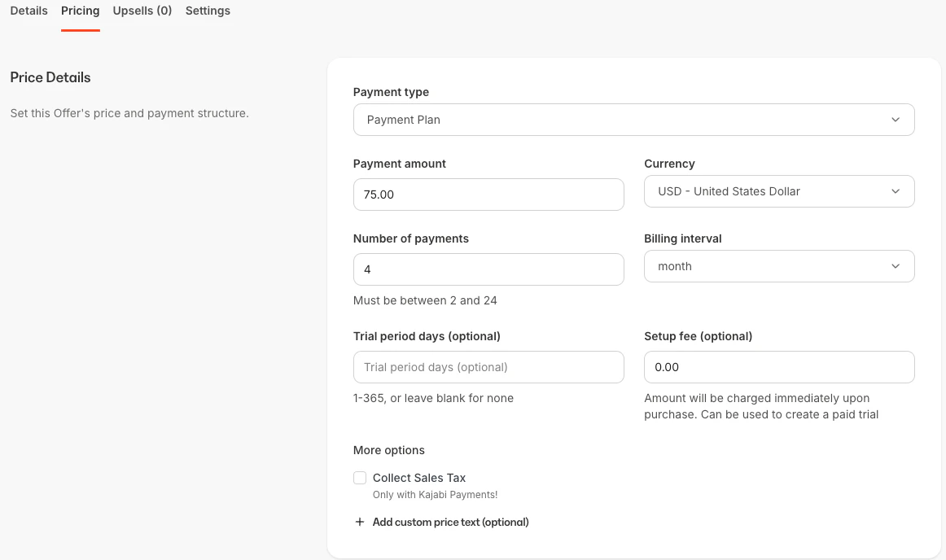Image resolution: width=946 pixels, height=560 pixels.
Task: Click Add custom price text (optional)
Action: click(x=450, y=522)
